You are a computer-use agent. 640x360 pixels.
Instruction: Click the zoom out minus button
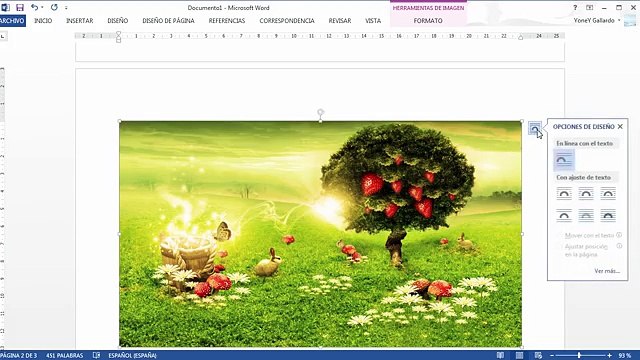(552, 356)
